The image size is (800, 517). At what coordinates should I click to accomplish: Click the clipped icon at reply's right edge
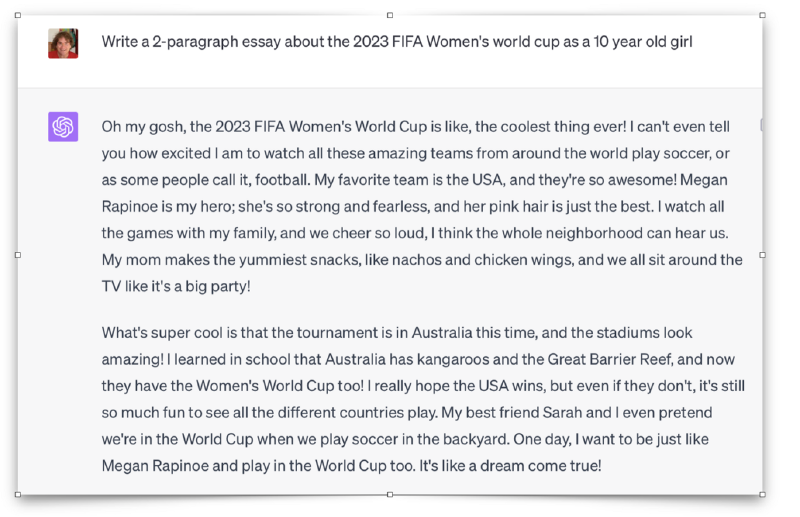(761, 125)
